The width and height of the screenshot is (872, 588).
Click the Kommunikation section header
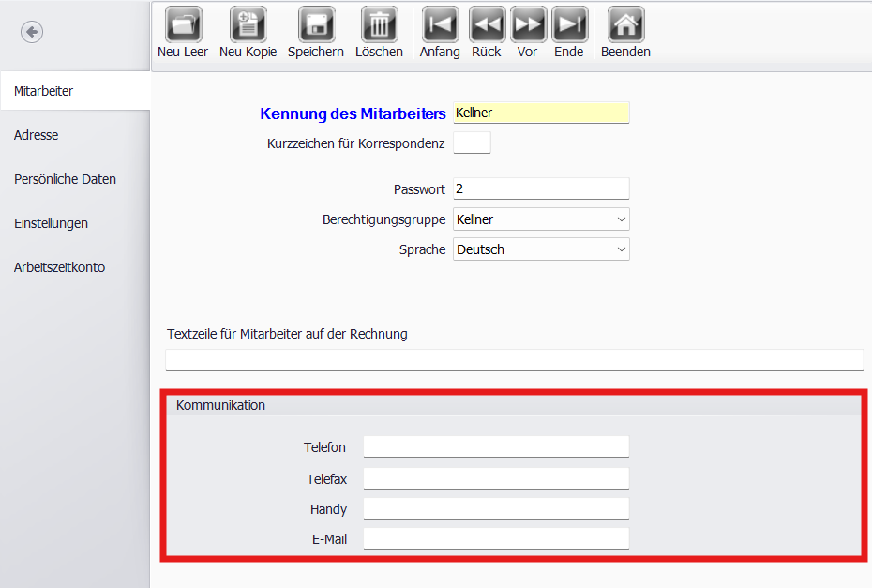click(x=514, y=405)
